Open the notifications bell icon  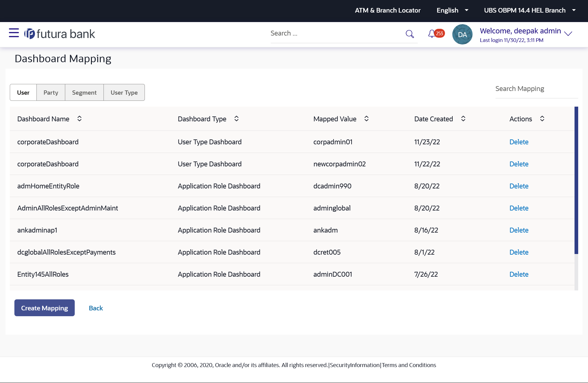coord(432,34)
